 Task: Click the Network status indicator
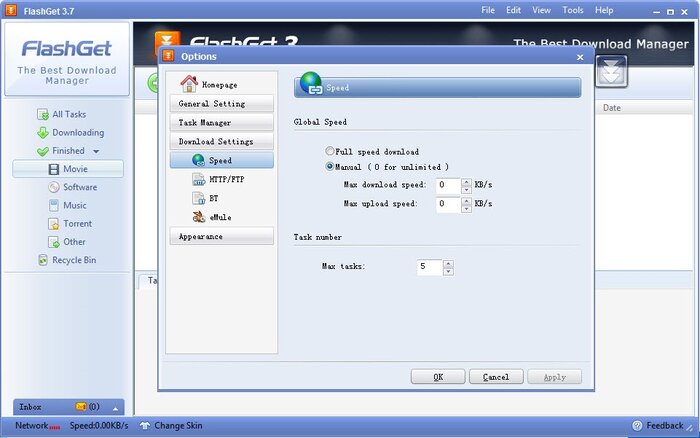click(x=38, y=425)
